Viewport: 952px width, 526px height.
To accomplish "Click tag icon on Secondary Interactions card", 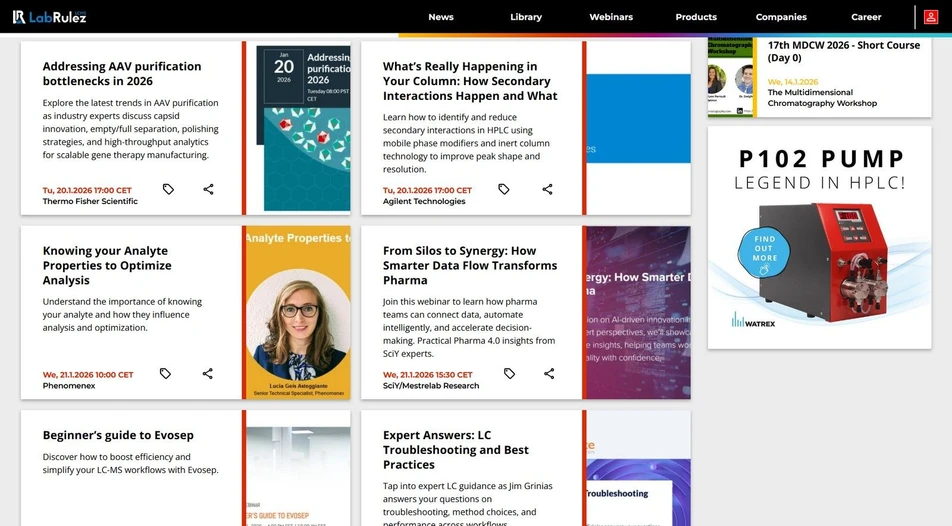I will 504,189.
